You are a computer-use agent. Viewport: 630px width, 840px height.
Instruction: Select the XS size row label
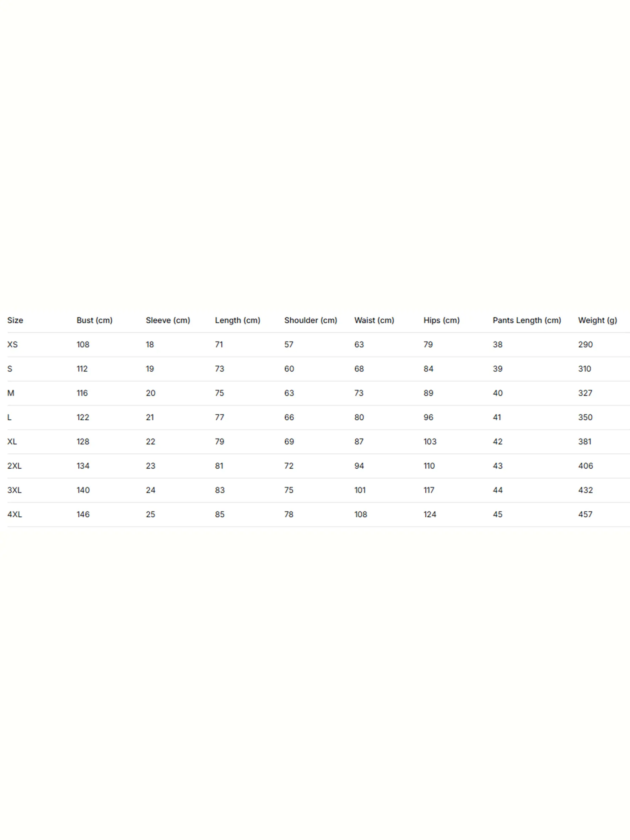coord(12,344)
